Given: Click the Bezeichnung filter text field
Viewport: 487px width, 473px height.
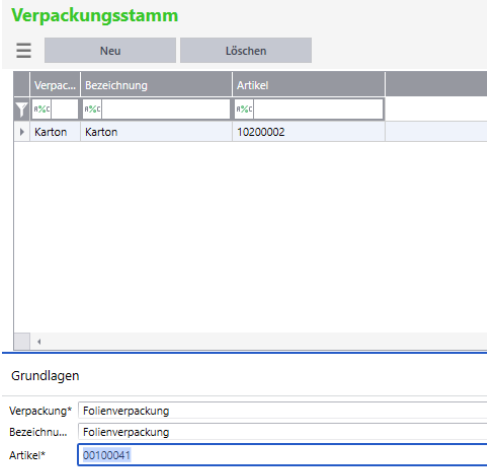Looking at the screenshot, I should point(166,109).
